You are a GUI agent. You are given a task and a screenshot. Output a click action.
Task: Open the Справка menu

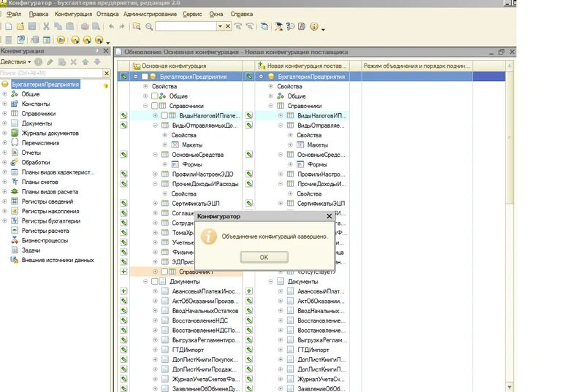coord(242,14)
